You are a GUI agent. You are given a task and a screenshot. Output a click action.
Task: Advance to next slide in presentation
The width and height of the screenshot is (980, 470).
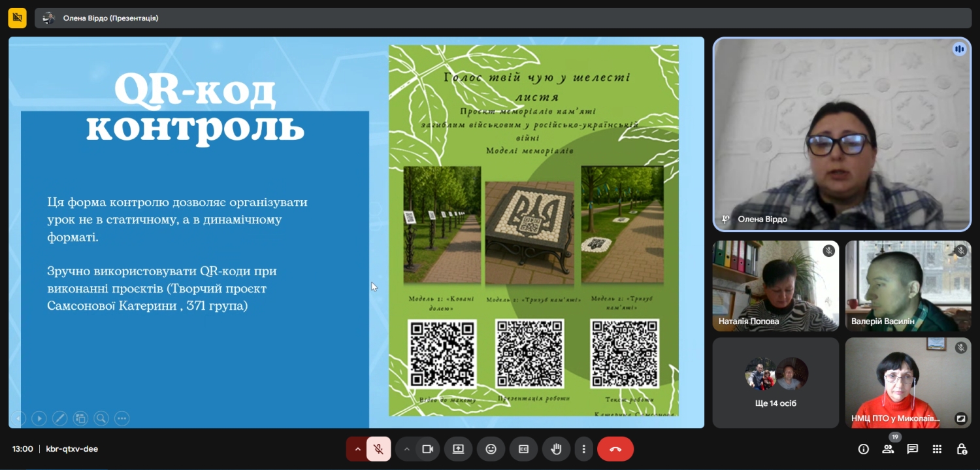tap(39, 418)
